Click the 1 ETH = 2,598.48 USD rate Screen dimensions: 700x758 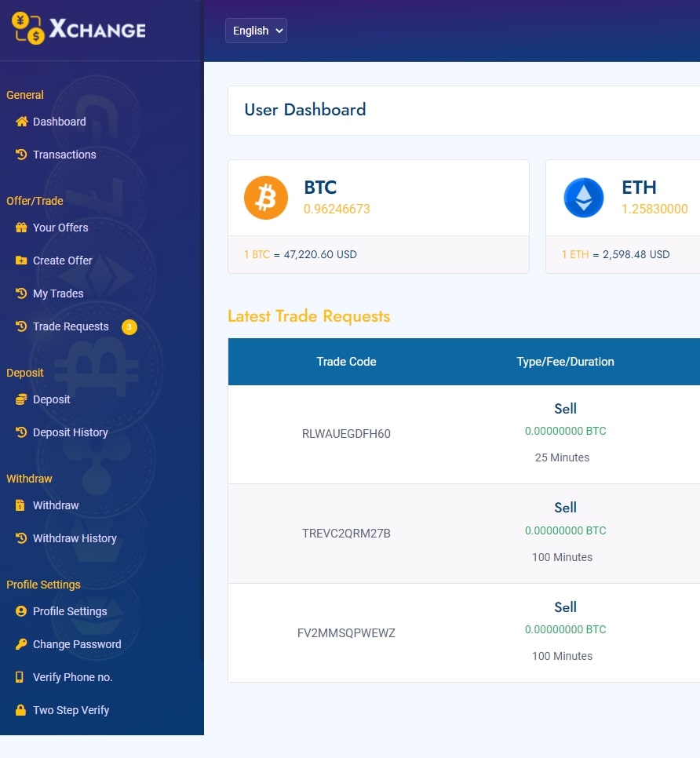point(615,255)
